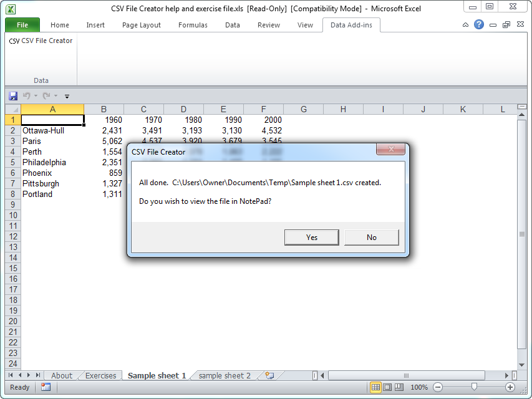532x399 pixels.
Task: Launch the CSV File Creator add-in
Action: 41,41
